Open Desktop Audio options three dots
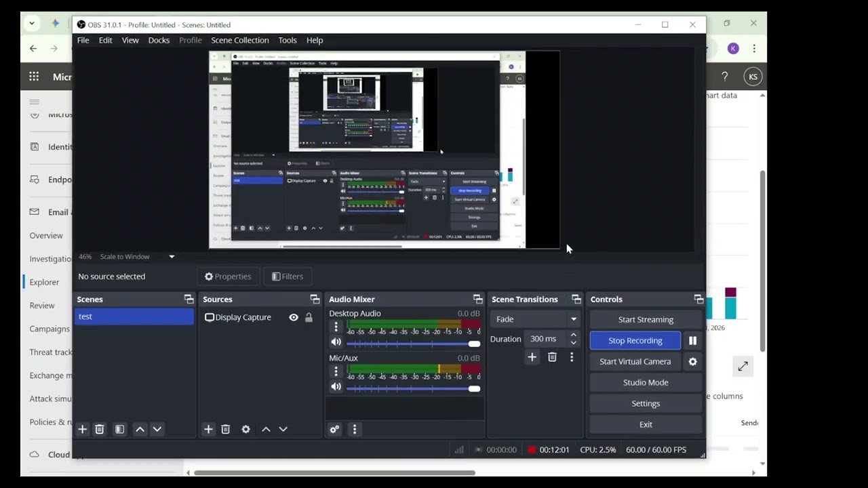The height and width of the screenshot is (488, 868). [x=336, y=327]
